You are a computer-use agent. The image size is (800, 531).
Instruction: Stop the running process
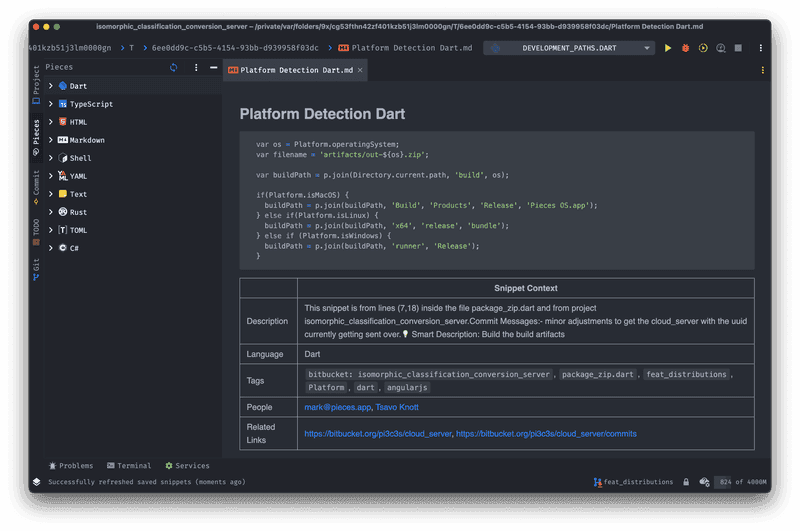(x=738, y=48)
